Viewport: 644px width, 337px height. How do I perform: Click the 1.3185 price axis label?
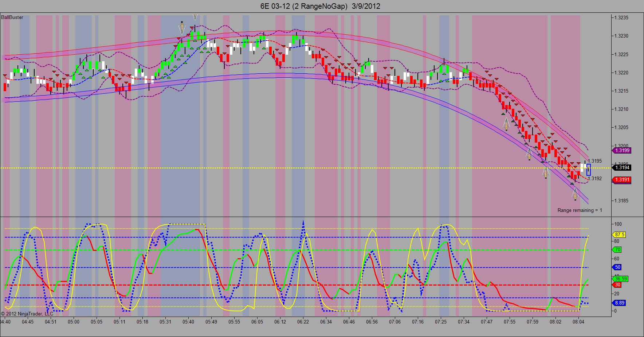coord(622,201)
